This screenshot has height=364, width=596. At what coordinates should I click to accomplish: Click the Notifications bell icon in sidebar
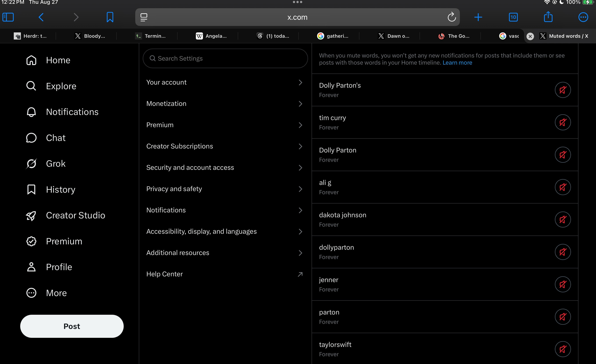tap(31, 112)
